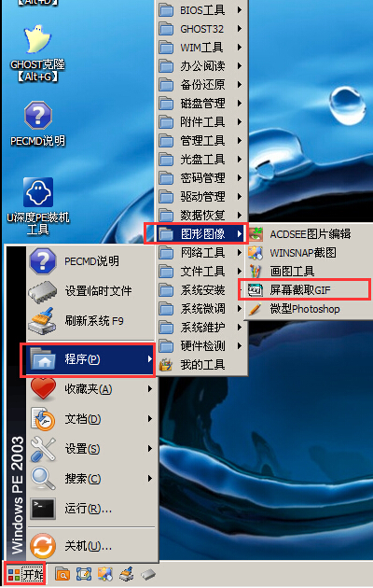The image size is (373, 588).
Task: Click the taskbar folder search icon
Action: coord(62,574)
